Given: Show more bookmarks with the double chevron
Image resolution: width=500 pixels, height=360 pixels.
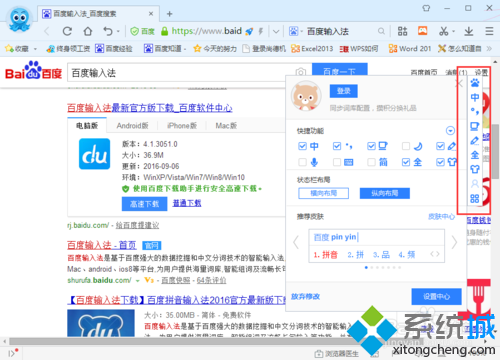Looking at the screenshot, I should (489, 49).
